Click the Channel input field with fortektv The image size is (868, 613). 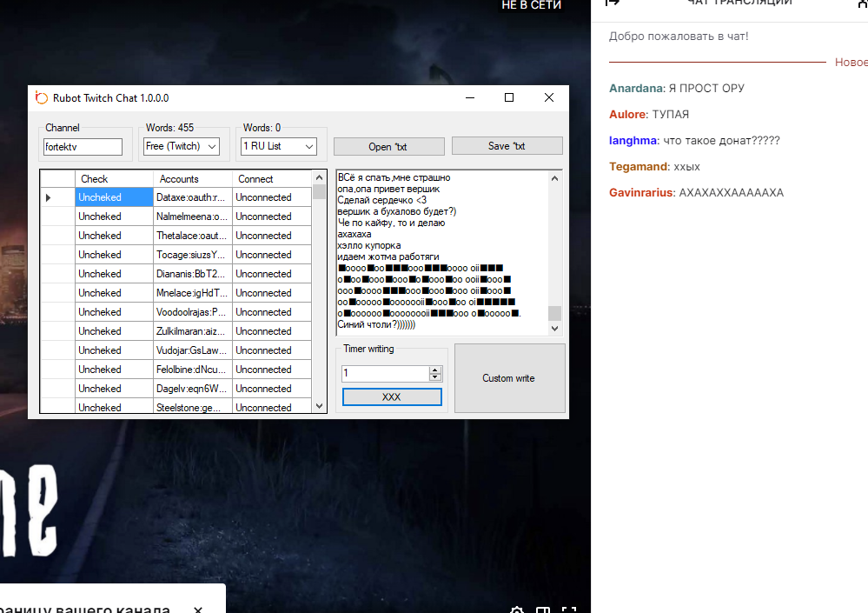coord(83,147)
